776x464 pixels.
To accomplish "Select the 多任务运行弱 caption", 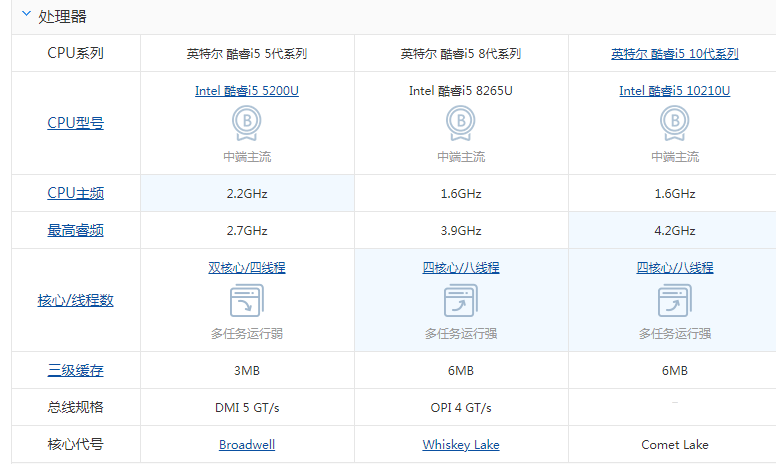I will point(246,334).
